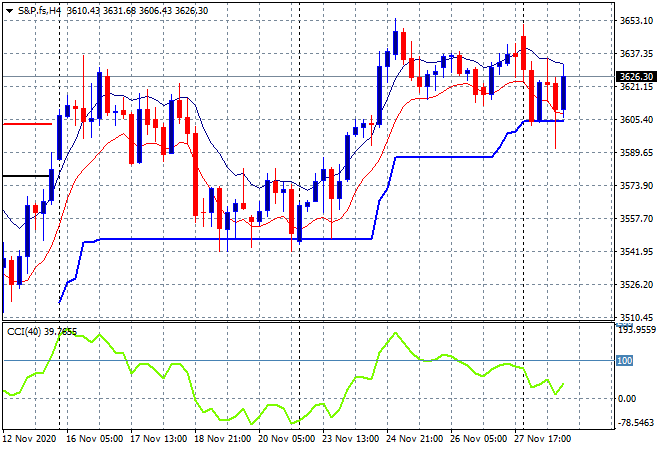
Task: Click the 16 Nov 05:00 time label
Action: click(94, 439)
